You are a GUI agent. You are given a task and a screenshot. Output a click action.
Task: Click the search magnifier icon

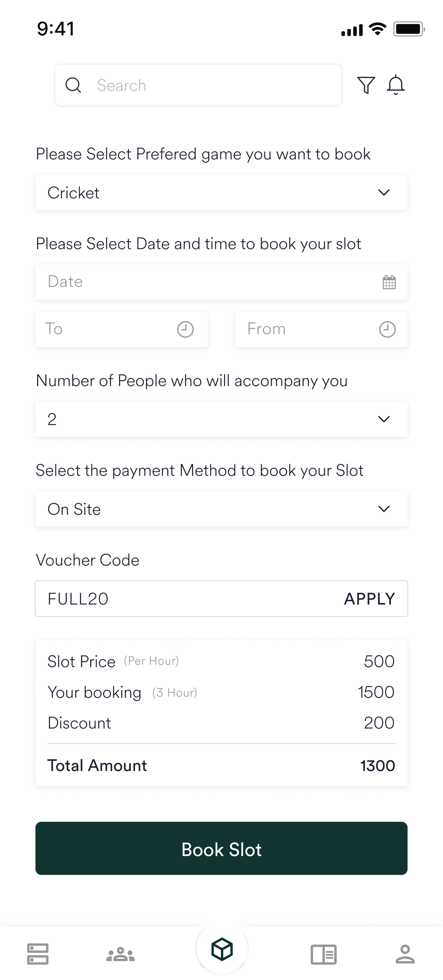pyautogui.click(x=73, y=85)
